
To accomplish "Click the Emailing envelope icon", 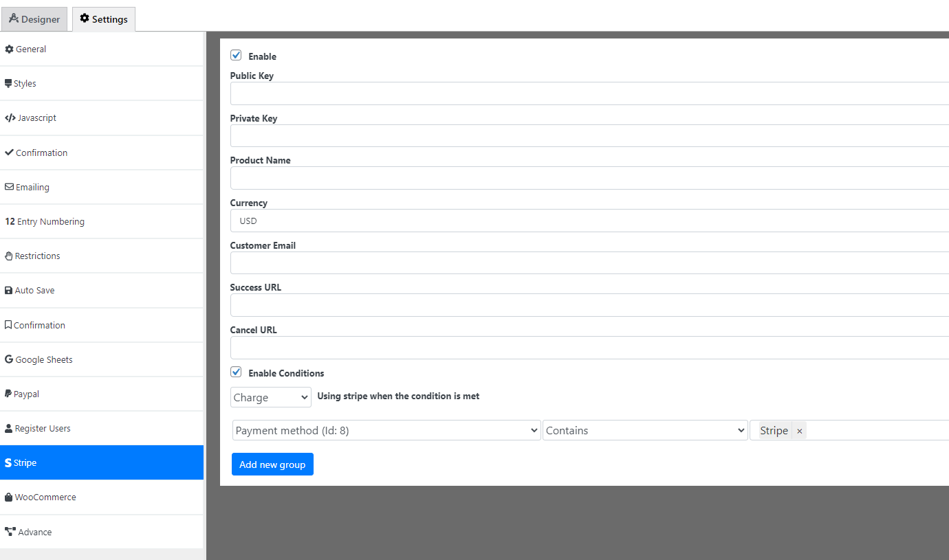I will (9, 187).
